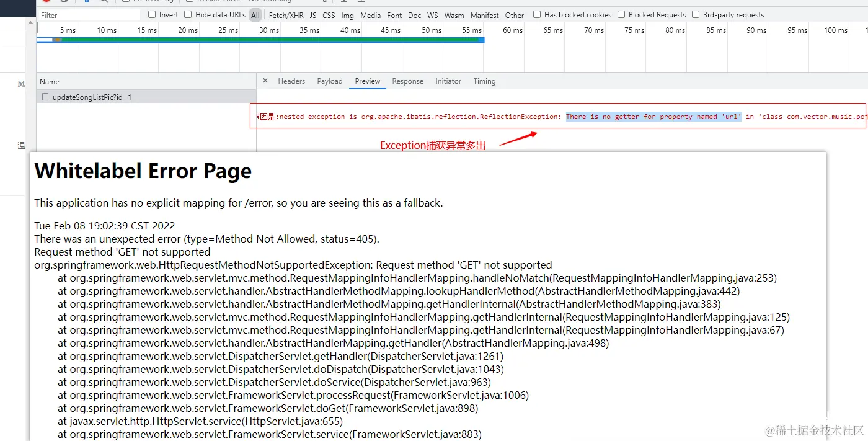Click the 100 ms timeline tick label
Viewport: 868px width, 441px height.
point(835,30)
